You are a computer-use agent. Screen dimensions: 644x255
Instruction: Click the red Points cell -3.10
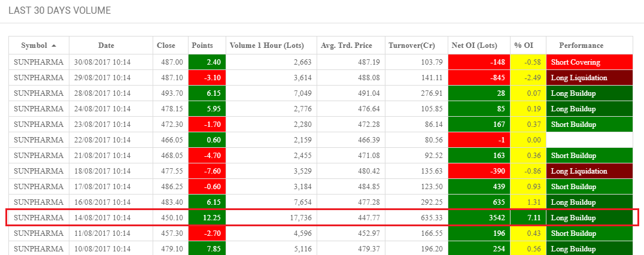207,78
